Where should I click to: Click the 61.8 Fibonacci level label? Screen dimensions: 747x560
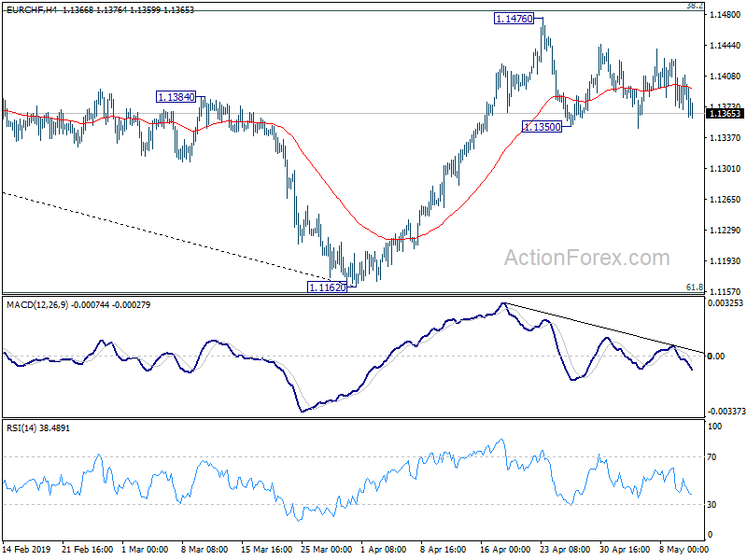(694, 287)
